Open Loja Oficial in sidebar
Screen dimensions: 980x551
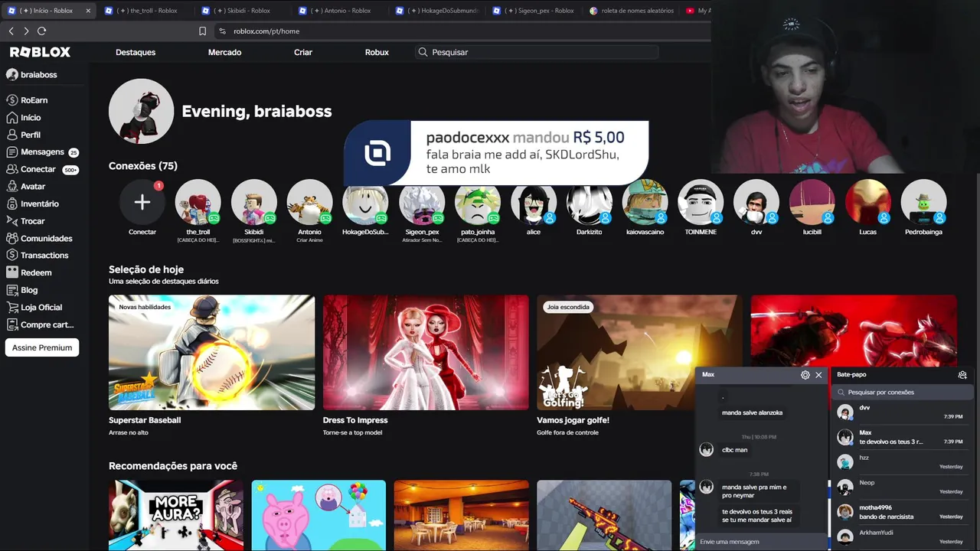coord(34,308)
